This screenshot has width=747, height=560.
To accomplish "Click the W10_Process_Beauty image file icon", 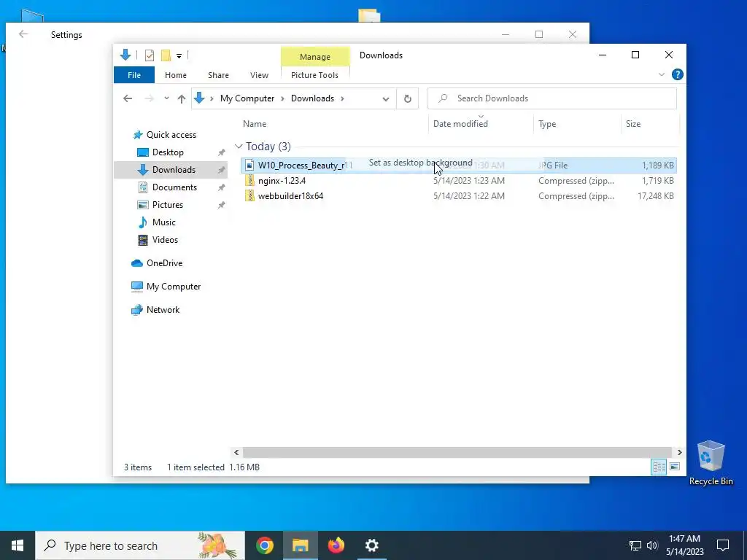I will point(249,166).
